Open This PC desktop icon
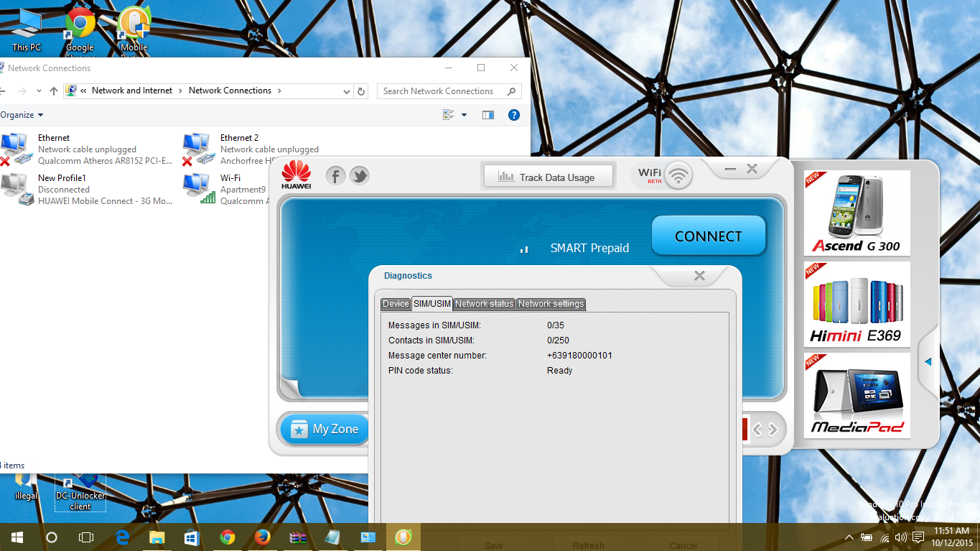Viewport: 980px width, 551px height. tap(27, 30)
